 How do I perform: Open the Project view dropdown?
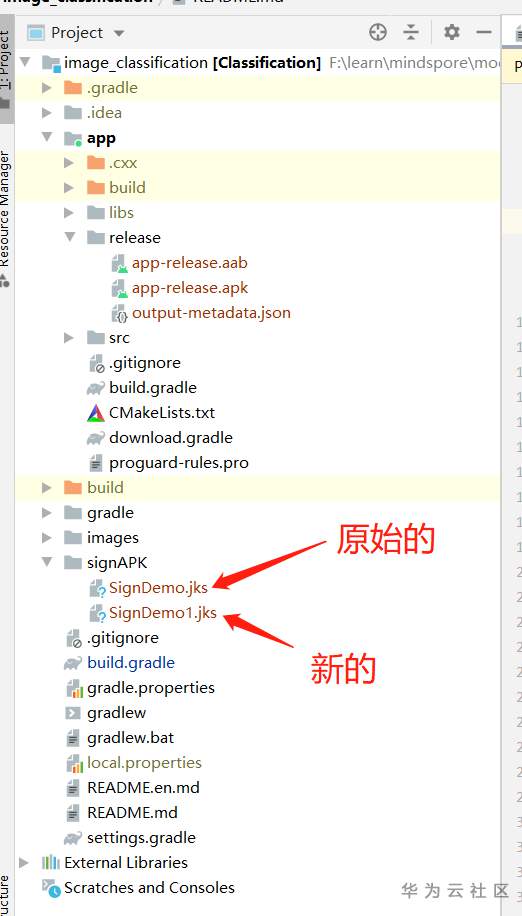(x=119, y=33)
